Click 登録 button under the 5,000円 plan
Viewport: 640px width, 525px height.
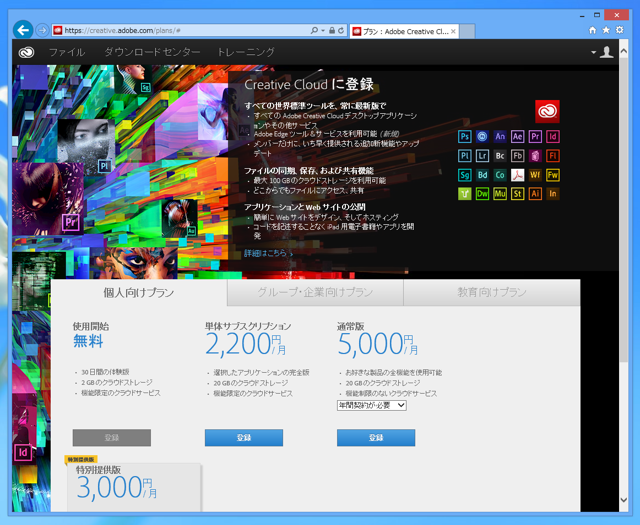[x=376, y=438]
